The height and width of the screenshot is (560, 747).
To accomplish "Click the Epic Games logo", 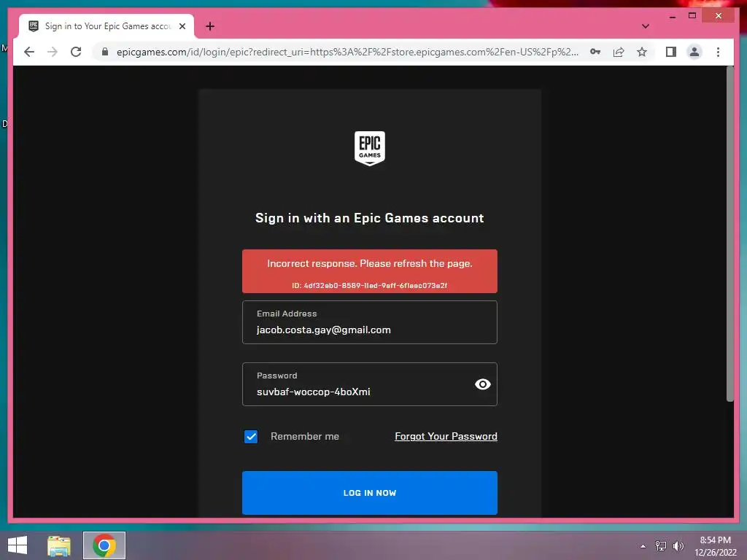I will pyautogui.click(x=370, y=149).
